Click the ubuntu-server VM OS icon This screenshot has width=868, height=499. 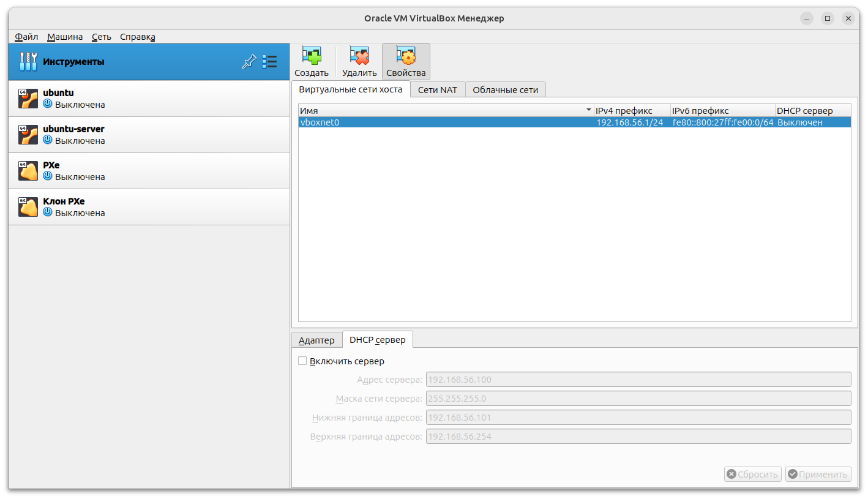click(28, 135)
